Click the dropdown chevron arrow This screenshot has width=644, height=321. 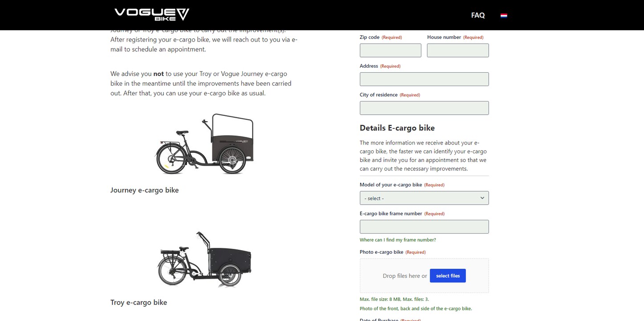coord(482,198)
